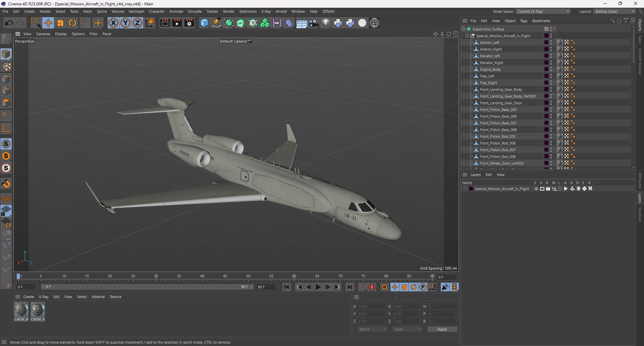Select the Scale tool icon
Image resolution: width=644 pixels, height=346 pixels.
coord(60,23)
